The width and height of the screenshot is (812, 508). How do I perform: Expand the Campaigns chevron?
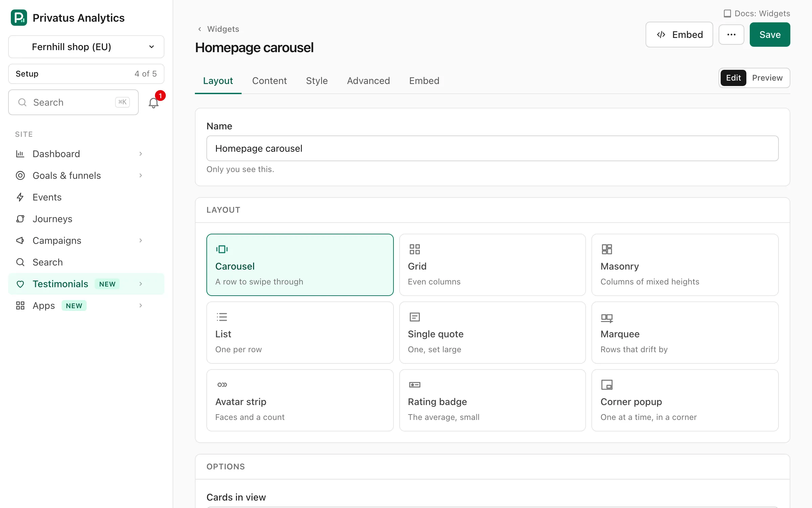(141, 240)
